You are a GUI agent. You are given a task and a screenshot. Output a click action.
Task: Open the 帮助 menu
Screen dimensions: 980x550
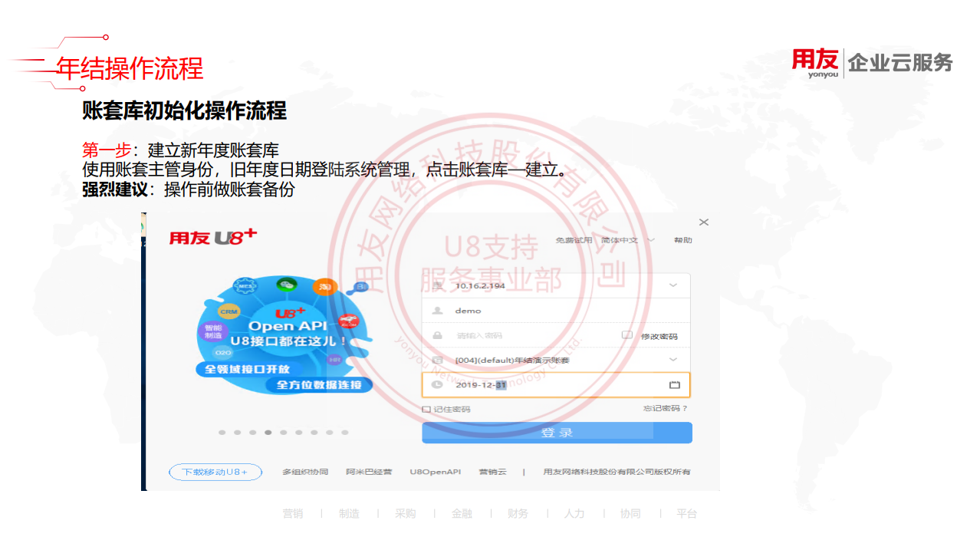(682, 240)
